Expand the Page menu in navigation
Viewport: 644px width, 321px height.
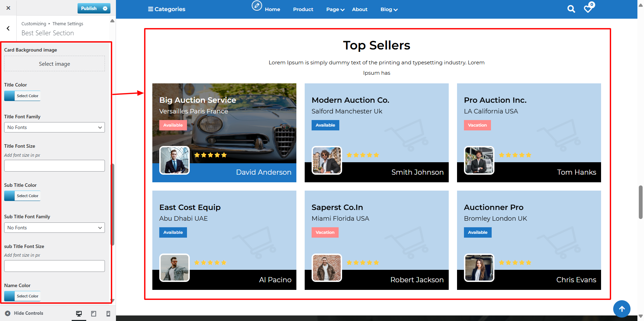[x=335, y=9]
